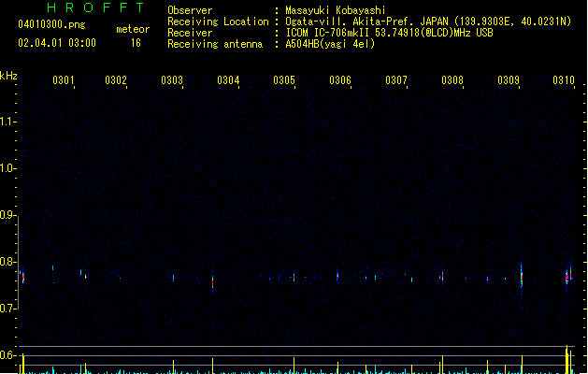This screenshot has width=588, height=374.
Task: Click the meteor echo at 0310
Action: (569, 276)
